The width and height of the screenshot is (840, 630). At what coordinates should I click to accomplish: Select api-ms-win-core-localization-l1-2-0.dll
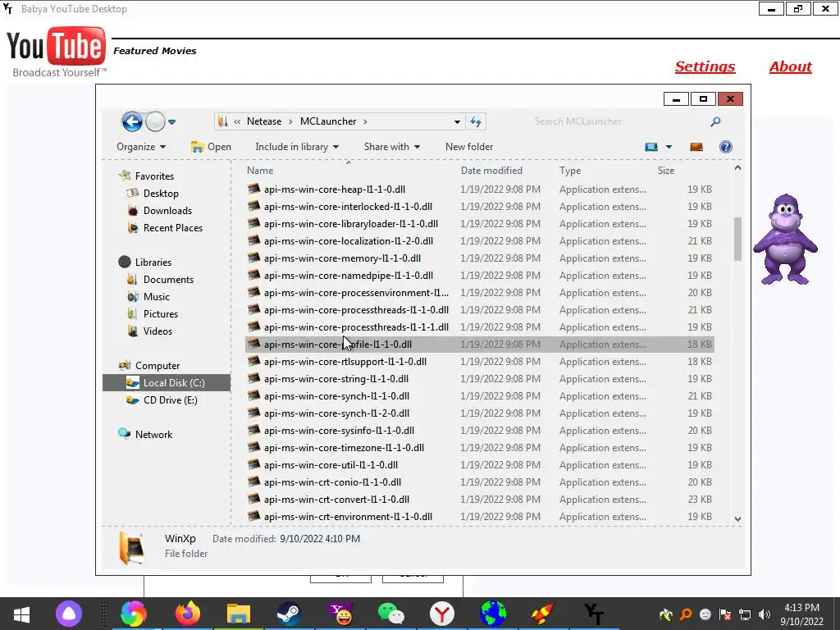click(479, 241)
